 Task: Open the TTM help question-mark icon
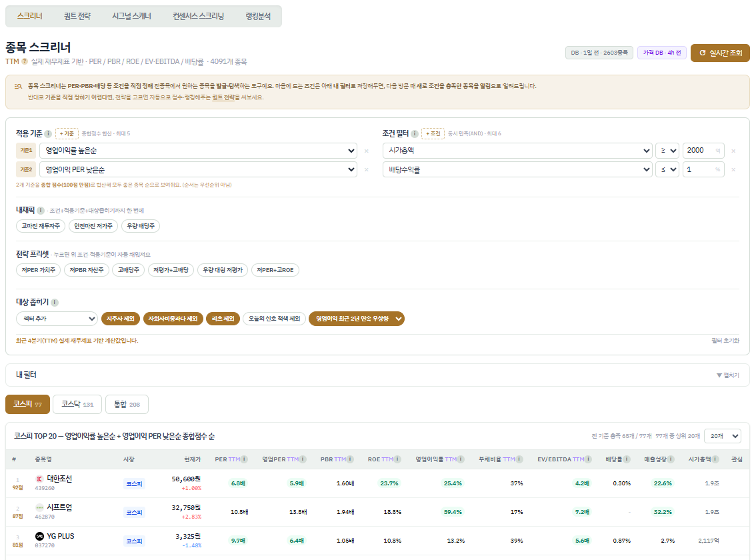click(25, 61)
